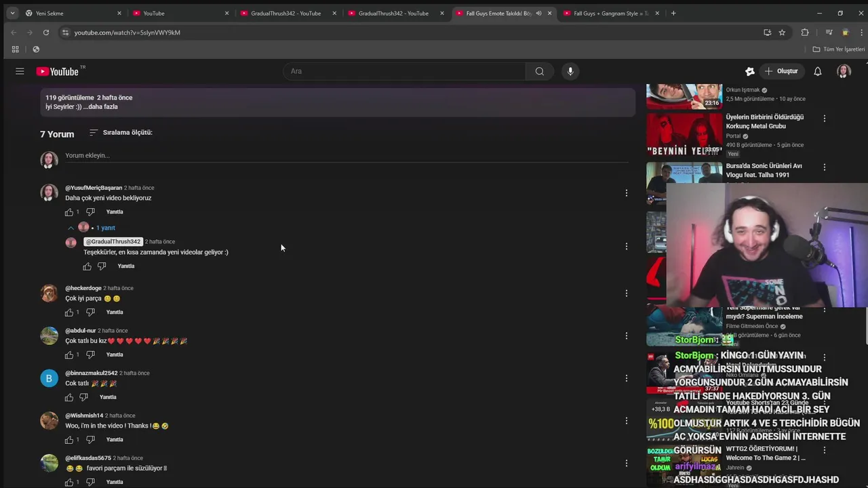
Task: Dislike the GradualThrush342 reply
Action: click(102, 266)
